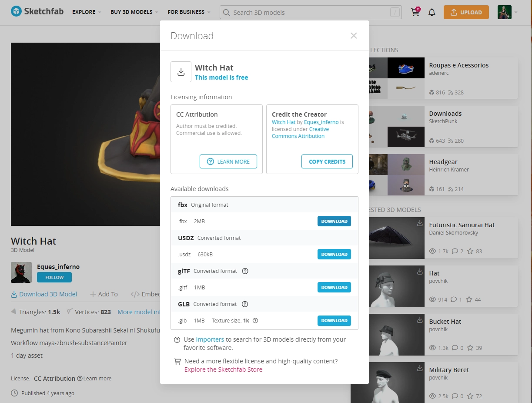This screenshot has height=403, width=532.
Task: Expand the user account dropdown arrow
Action: pos(516,12)
